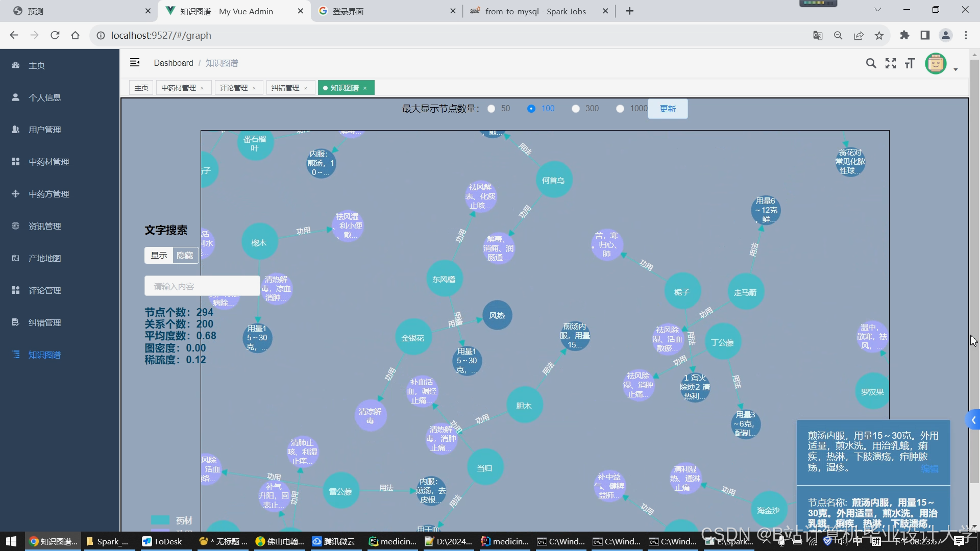Select the 50 nodes radio option
The width and height of the screenshot is (980, 551).
click(492, 109)
